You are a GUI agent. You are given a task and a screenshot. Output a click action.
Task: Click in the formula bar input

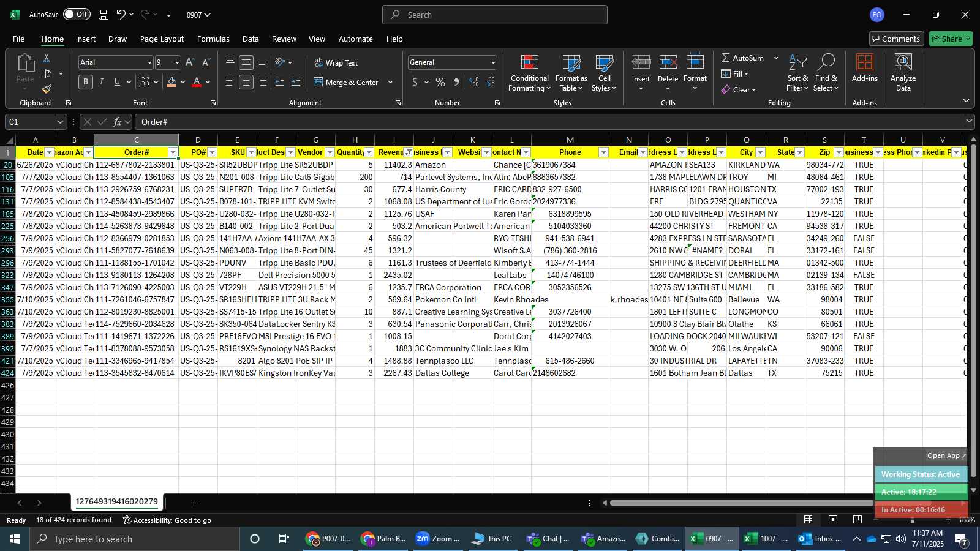(548, 122)
